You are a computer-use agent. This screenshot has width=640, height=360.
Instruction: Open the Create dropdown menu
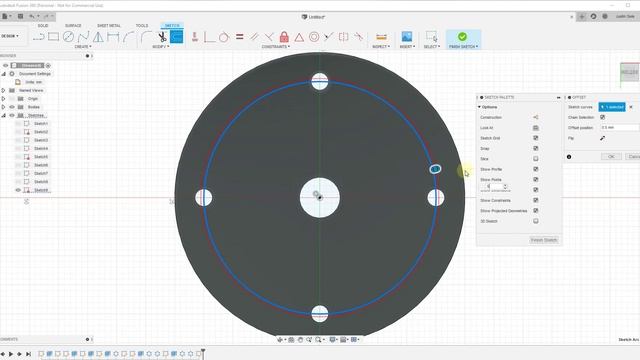pyautogui.click(x=83, y=47)
